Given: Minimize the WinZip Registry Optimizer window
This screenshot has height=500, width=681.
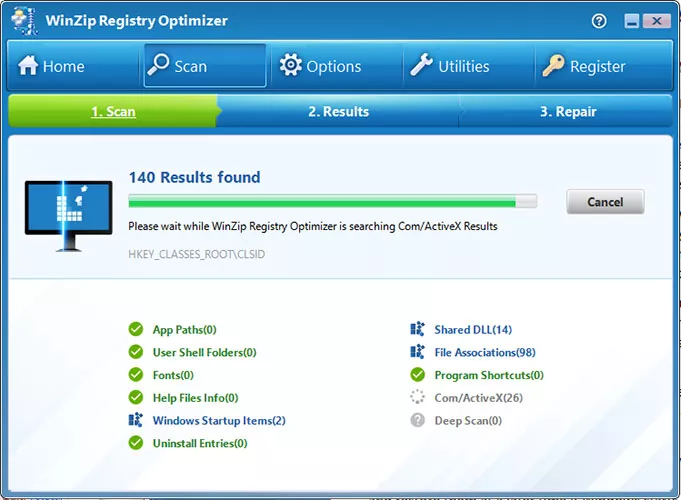Looking at the screenshot, I should coord(632,21).
